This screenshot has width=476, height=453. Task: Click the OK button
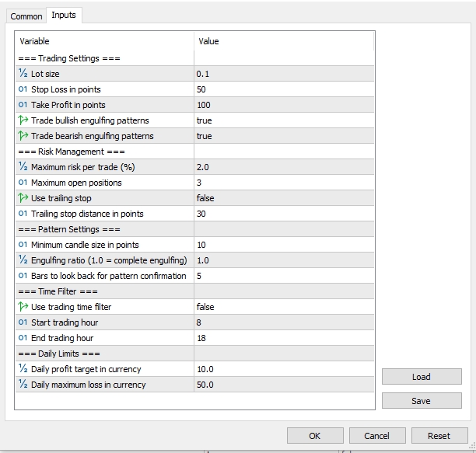coord(315,436)
